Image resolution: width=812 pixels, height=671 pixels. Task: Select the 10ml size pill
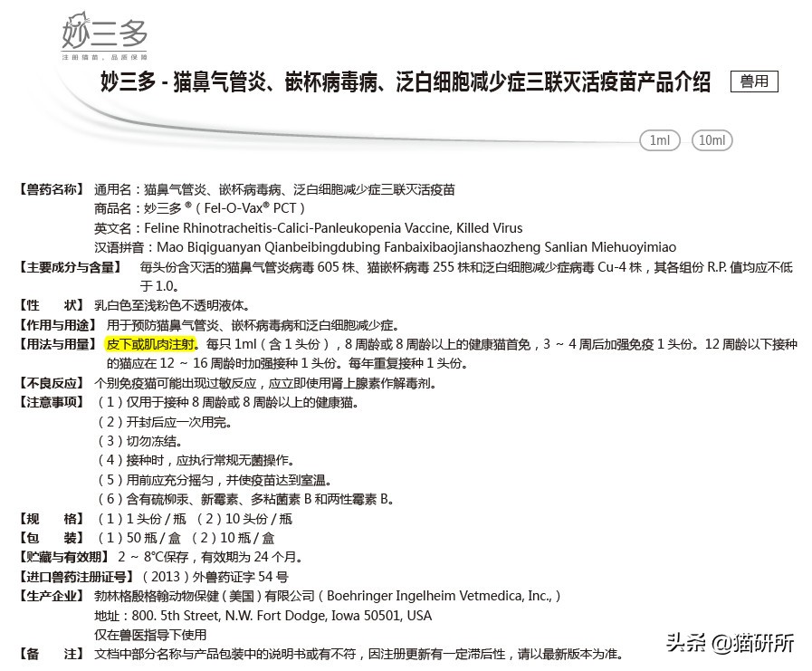[712, 140]
